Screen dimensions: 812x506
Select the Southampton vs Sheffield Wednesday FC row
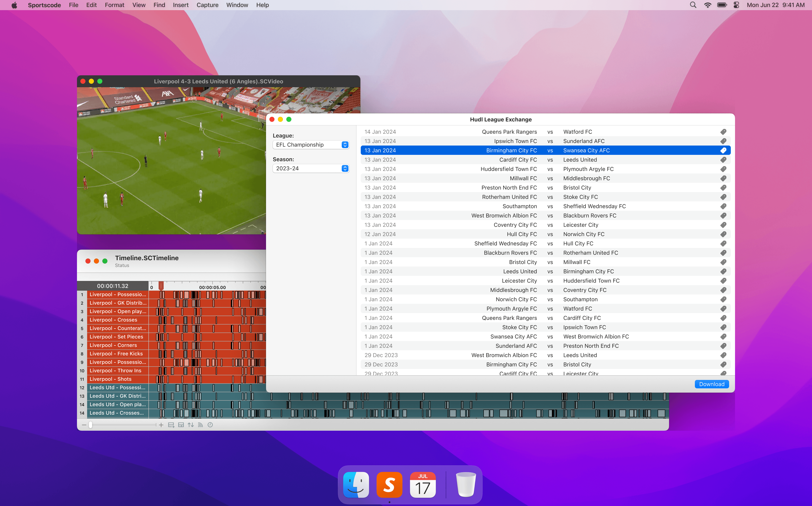[546, 206]
